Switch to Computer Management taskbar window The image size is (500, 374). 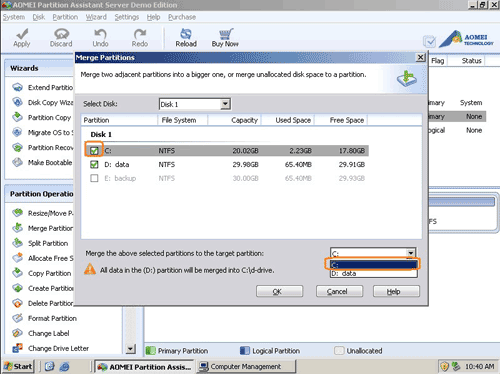(x=246, y=366)
